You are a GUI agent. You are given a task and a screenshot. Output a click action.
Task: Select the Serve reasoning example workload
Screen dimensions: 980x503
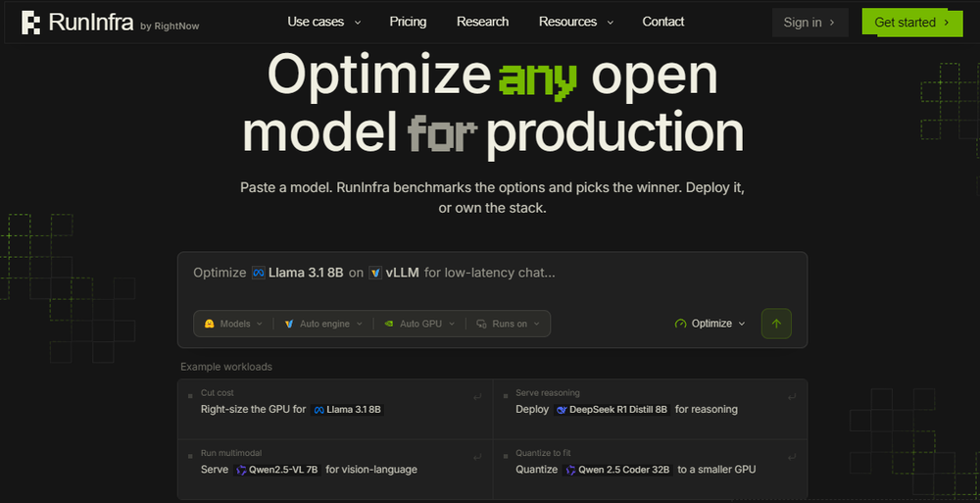pos(650,409)
